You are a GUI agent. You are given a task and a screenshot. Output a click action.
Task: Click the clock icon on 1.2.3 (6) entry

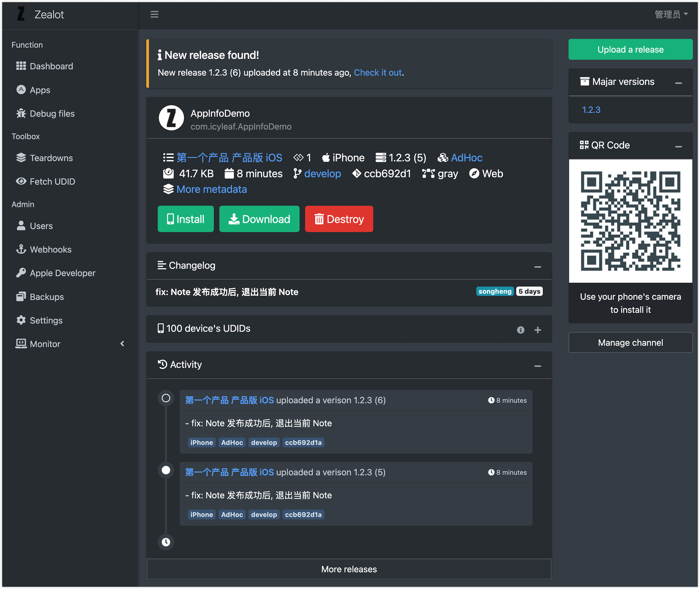point(491,400)
